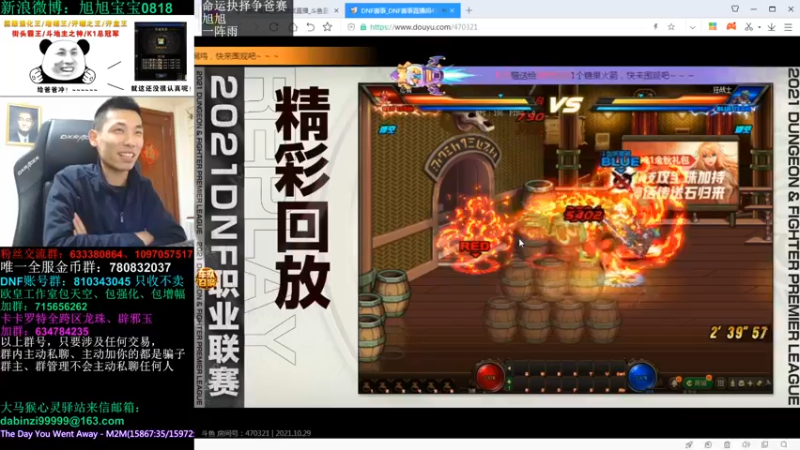Image resolution: width=800 pixels, height=450 pixels.
Task: Click the round clock arrow status bar icon
Action: tap(708, 444)
